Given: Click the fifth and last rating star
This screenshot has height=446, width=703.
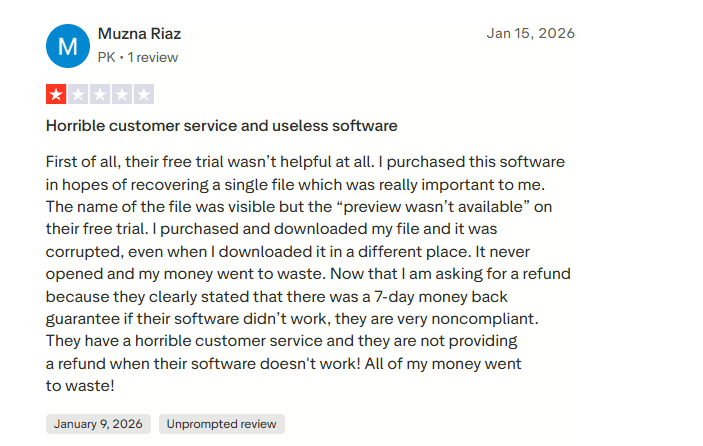Looking at the screenshot, I should tap(143, 95).
